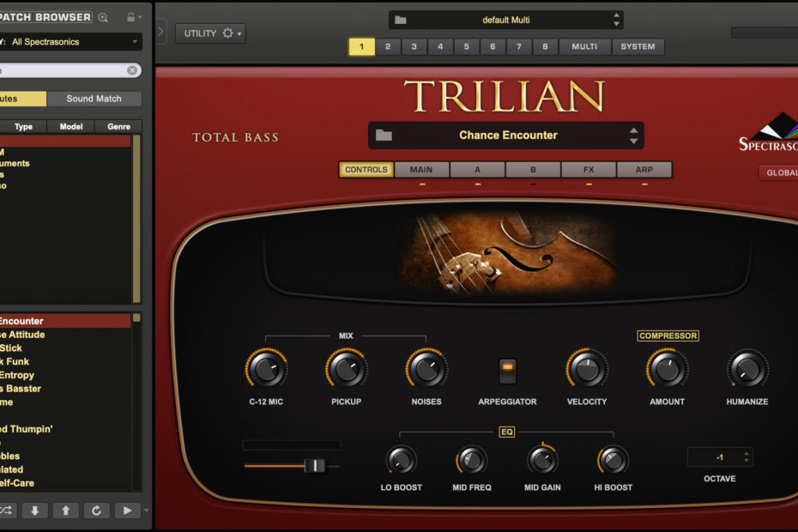The height and width of the screenshot is (532, 798).
Task: Toggle the lock icon in Patch Browser header
Action: (x=130, y=17)
